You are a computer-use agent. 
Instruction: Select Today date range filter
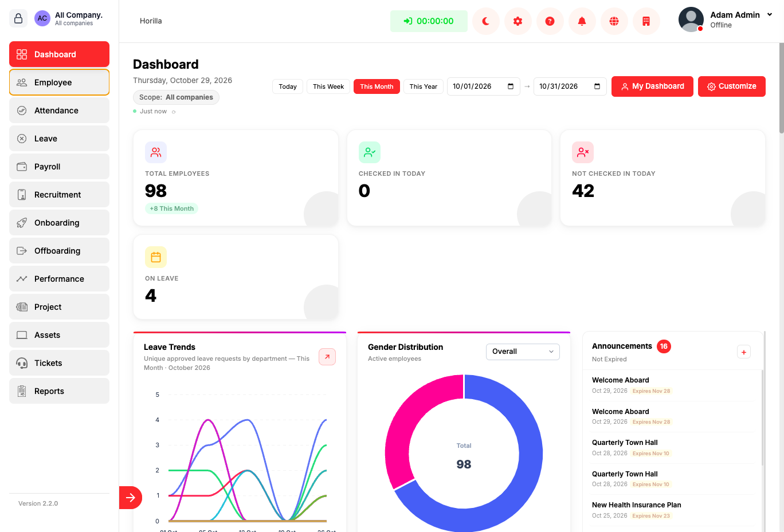point(288,86)
